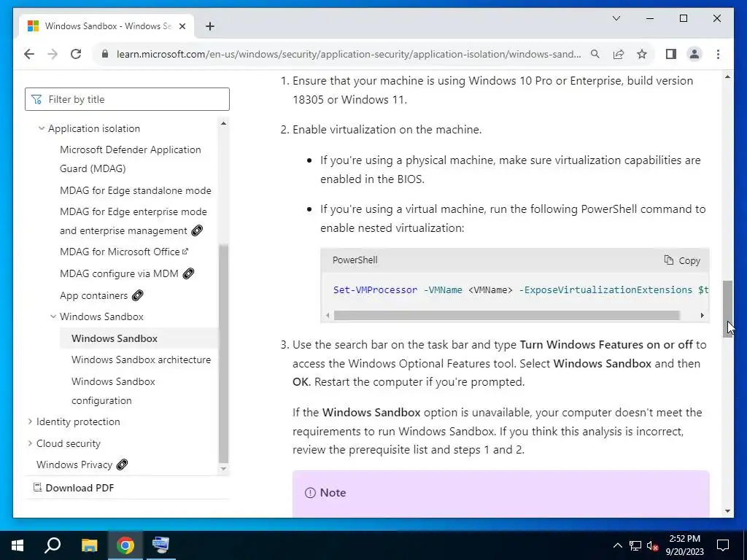Click Download PDF
The height and width of the screenshot is (560, 747).
tap(74, 488)
